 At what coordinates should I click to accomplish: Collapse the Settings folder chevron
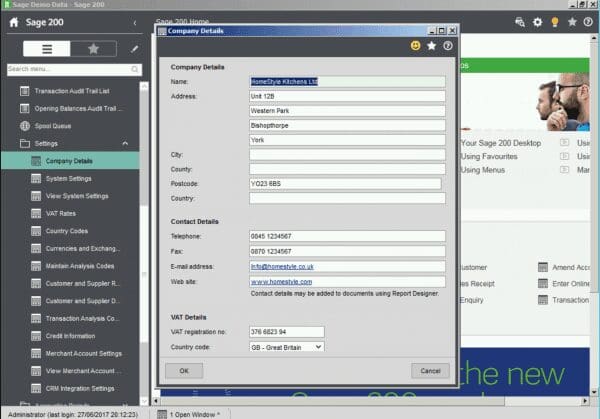click(125, 143)
